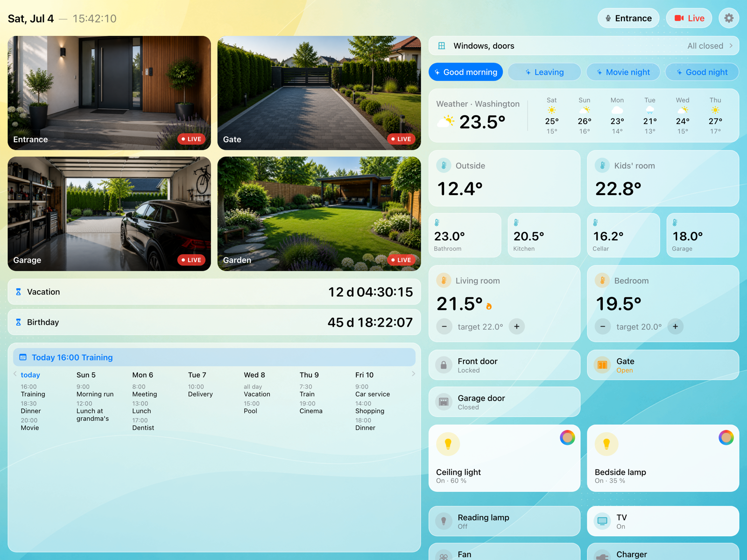Open the Cellar temperature tile
The height and width of the screenshot is (560, 747).
[623, 235]
